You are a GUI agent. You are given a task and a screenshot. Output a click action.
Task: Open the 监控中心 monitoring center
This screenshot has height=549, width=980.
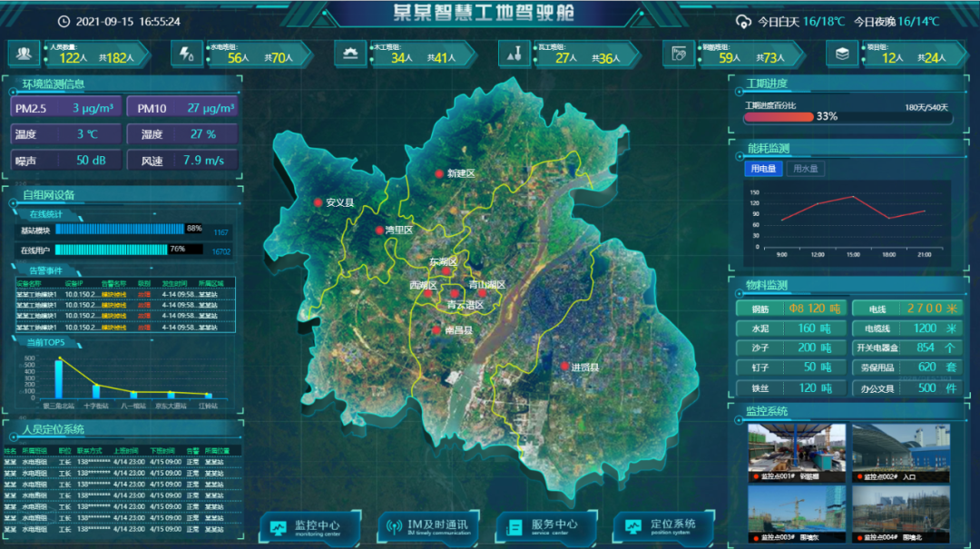[310, 528]
